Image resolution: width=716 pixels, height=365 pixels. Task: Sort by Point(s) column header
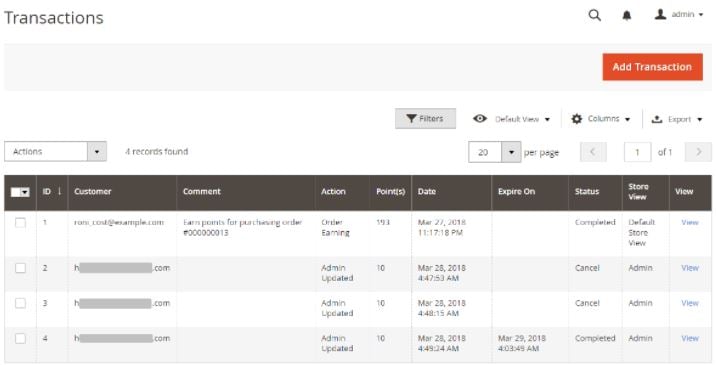390,191
